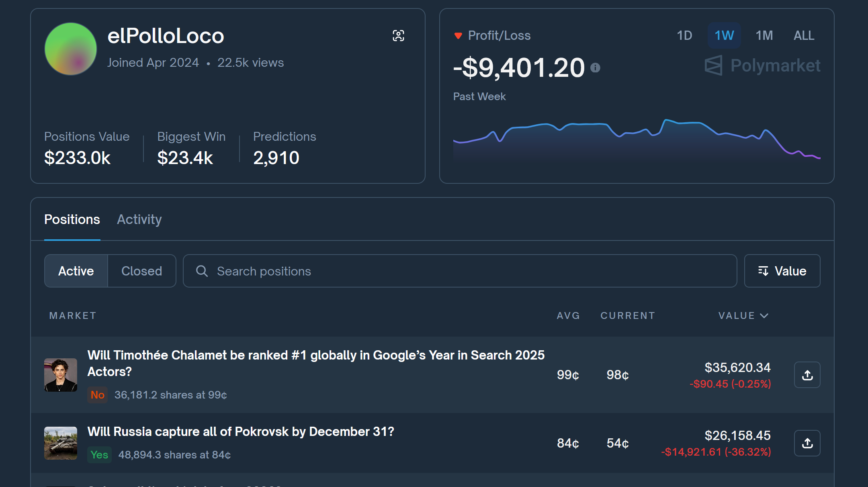Switch to the Activity tab
Screen dimensions: 868x487
click(139, 220)
